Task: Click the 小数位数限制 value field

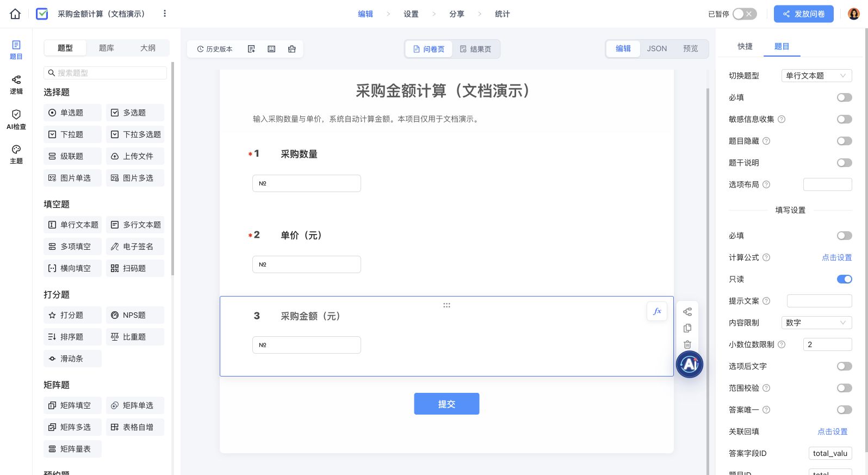Action: (828, 344)
